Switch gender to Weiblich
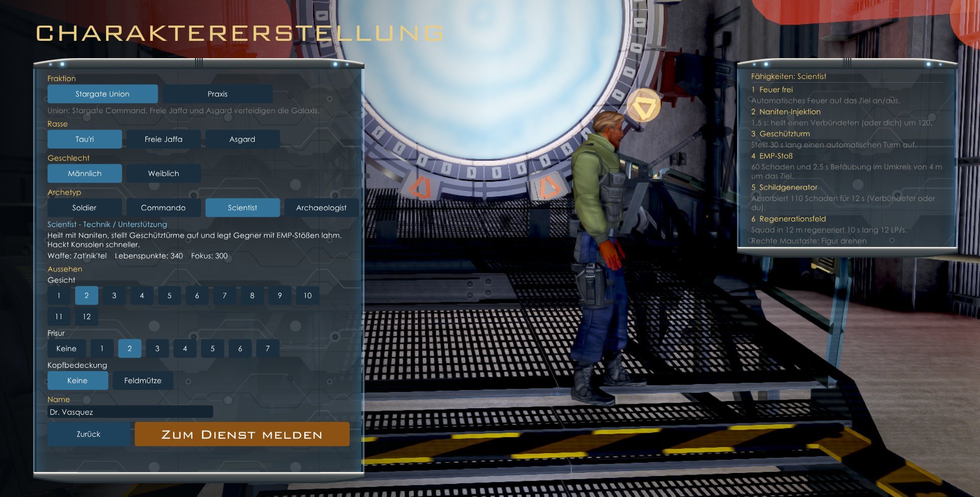 tap(163, 173)
